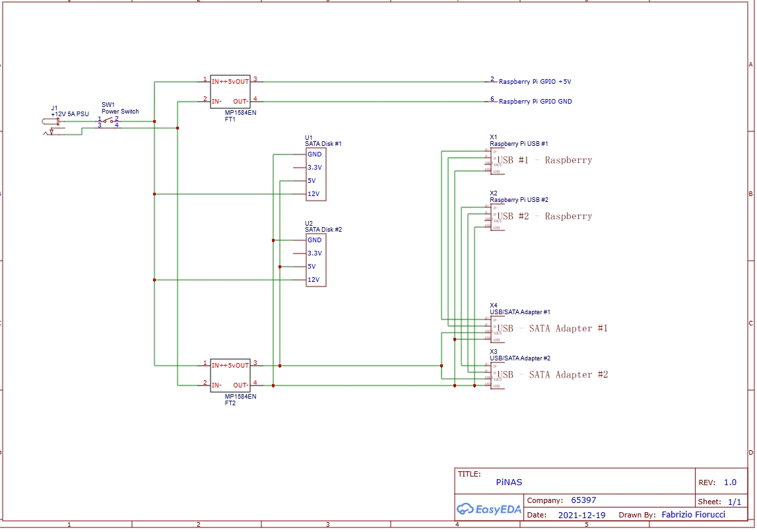Click the 'FT1' designator text
757x532 pixels.
[x=230, y=119]
